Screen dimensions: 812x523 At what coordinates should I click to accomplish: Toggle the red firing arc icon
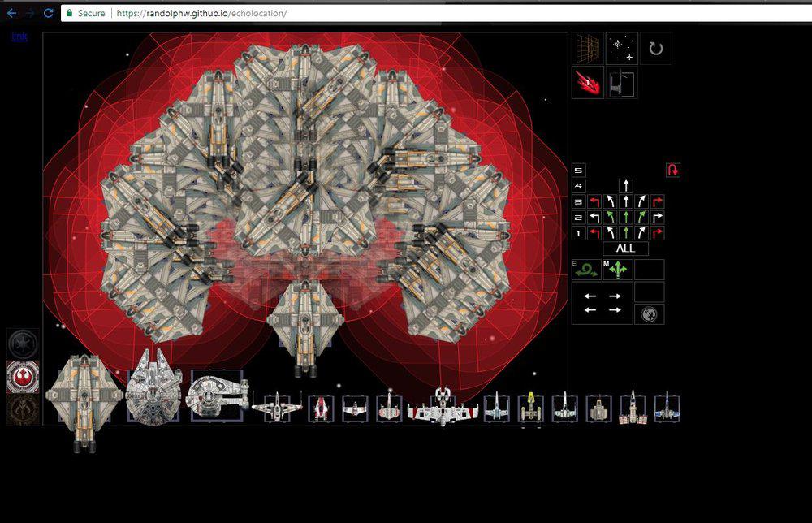coord(588,83)
